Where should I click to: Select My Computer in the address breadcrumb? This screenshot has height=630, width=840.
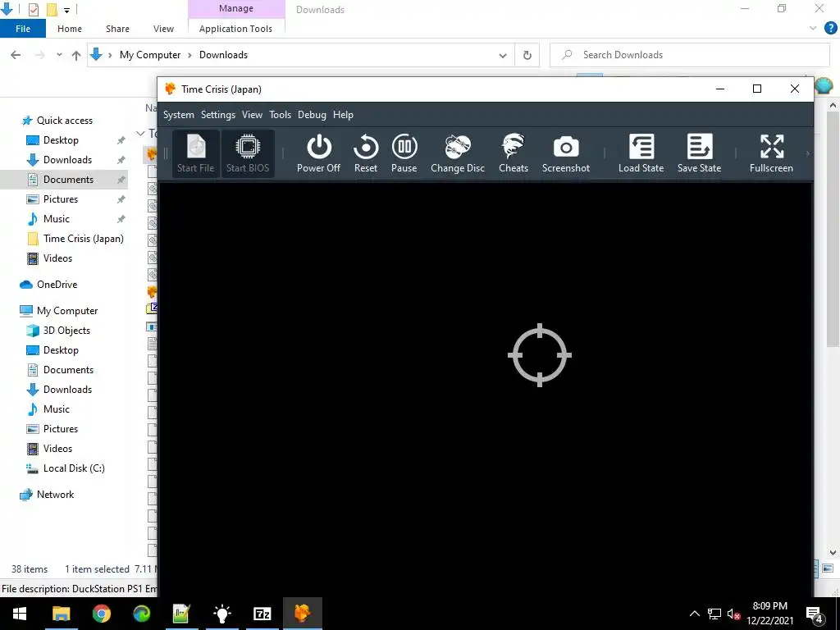pyautogui.click(x=150, y=55)
